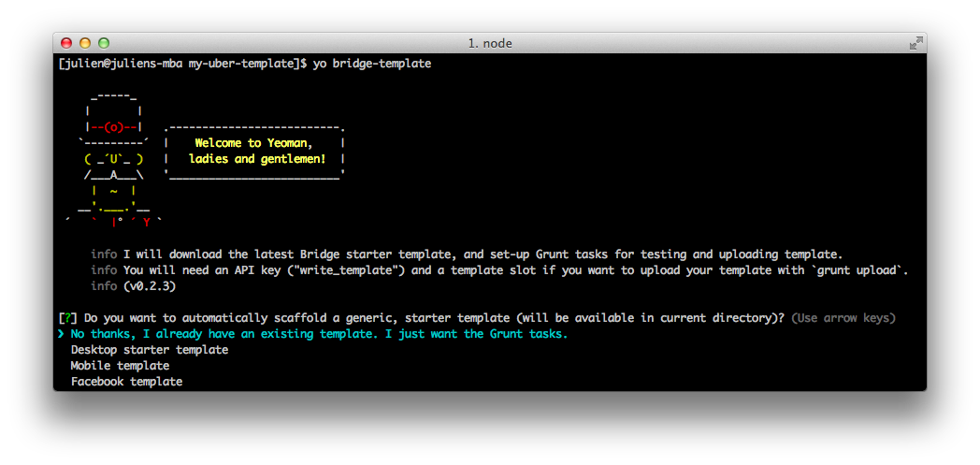Click the Yeoman ASCII mascot's red '(o)' hat badge

pos(114,127)
